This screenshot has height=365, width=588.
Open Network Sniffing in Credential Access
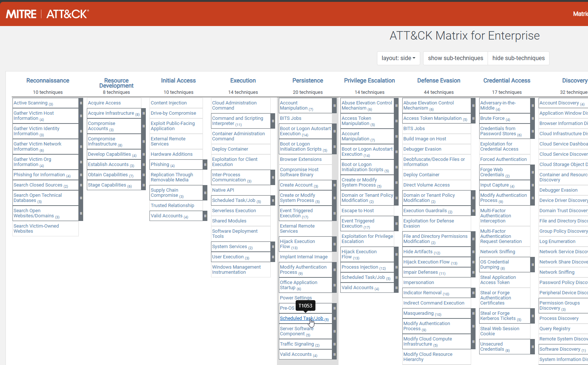(498, 252)
